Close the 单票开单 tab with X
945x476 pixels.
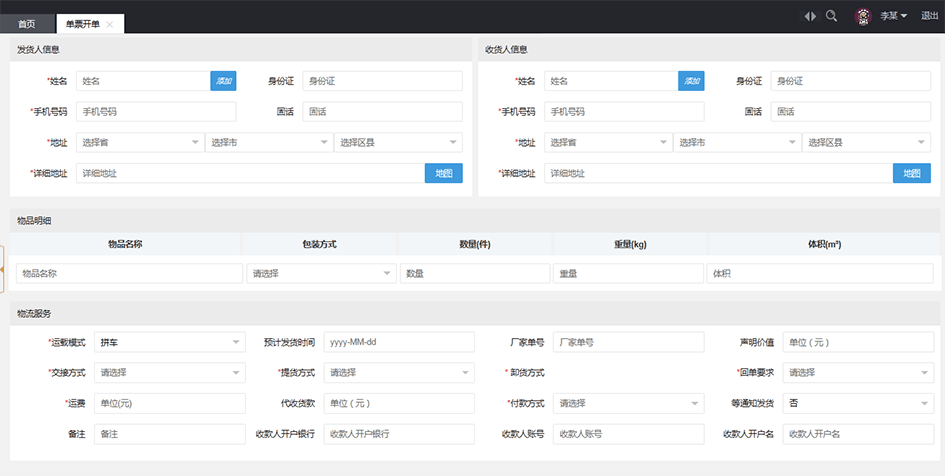pos(109,24)
